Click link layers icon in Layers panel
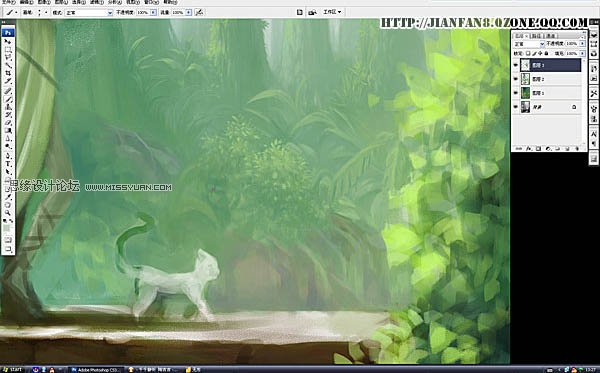This screenshot has width=600, height=373. (x=519, y=148)
